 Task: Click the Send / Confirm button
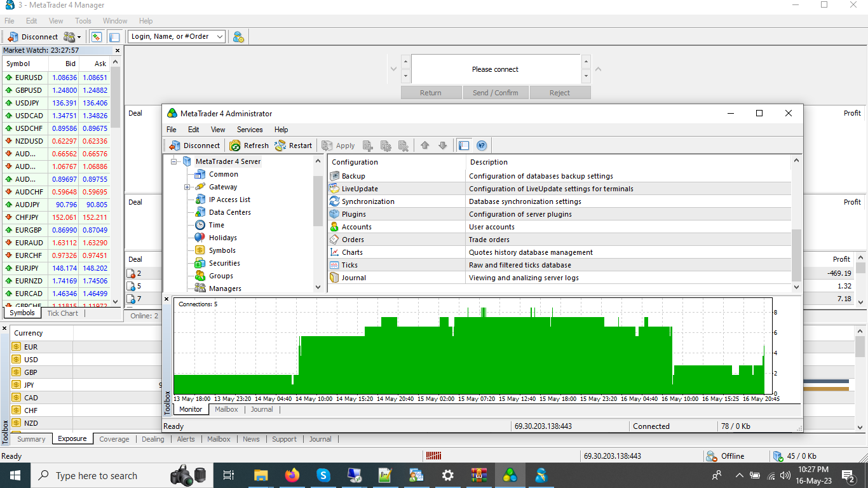pyautogui.click(x=496, y=93)
